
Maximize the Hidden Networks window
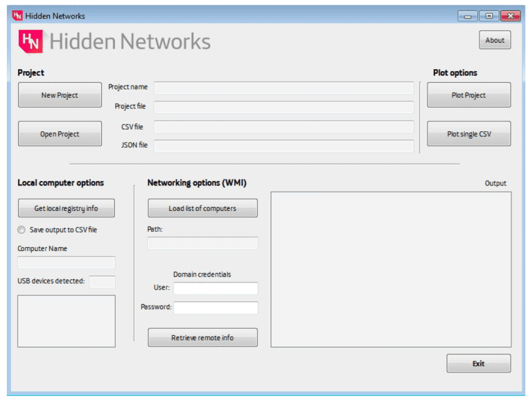(489, 16)
